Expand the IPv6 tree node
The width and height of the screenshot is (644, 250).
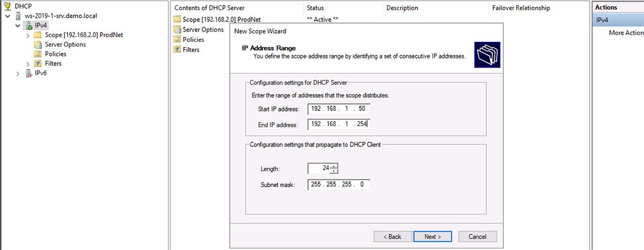point(18,73)
